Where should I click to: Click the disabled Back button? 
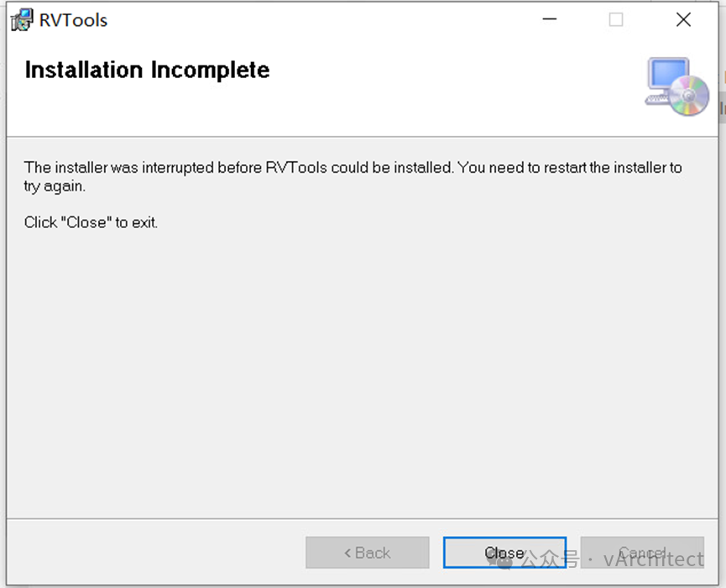coord(367,553)
